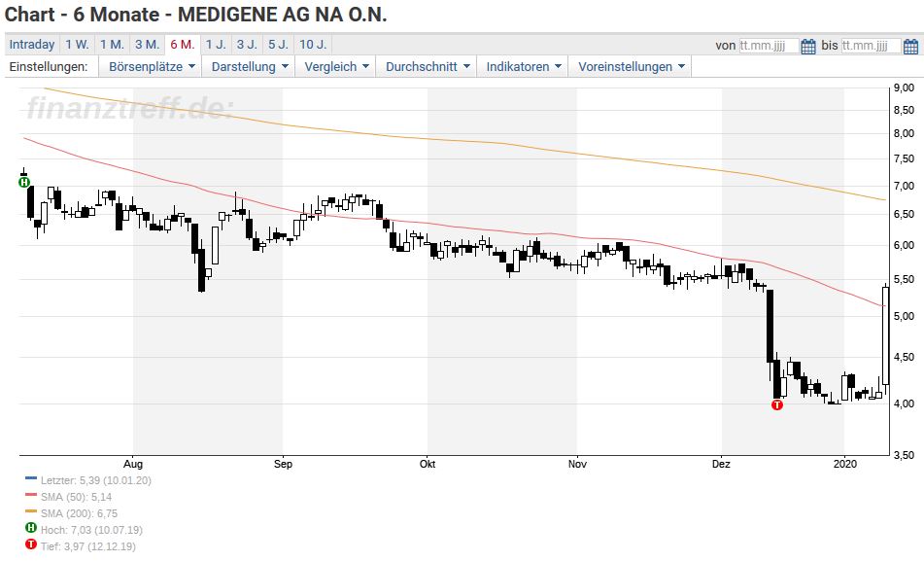
Task: Open the calendar icon next to 'bis' field
Action: click(910, 46)
